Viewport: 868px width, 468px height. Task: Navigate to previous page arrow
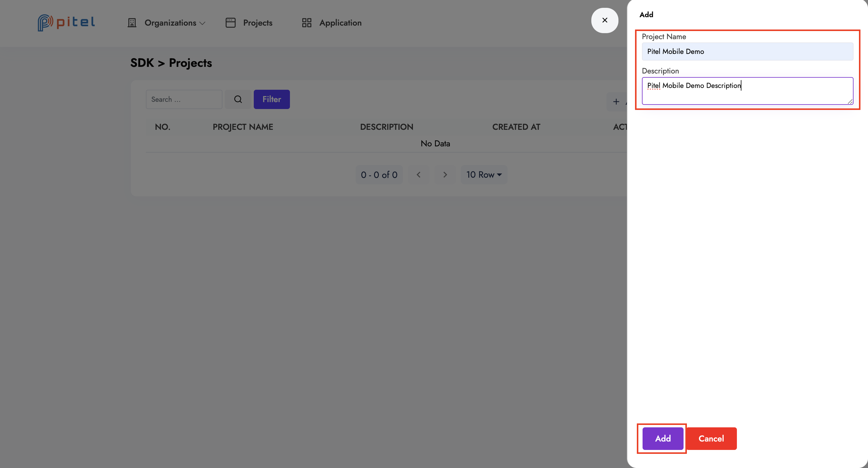[x=419, y=175]
